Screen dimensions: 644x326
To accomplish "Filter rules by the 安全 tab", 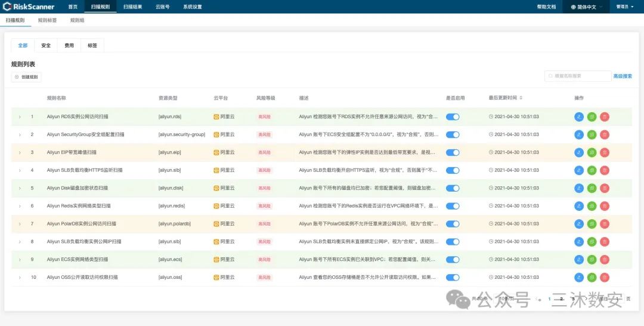I will [x=46, y=45].
